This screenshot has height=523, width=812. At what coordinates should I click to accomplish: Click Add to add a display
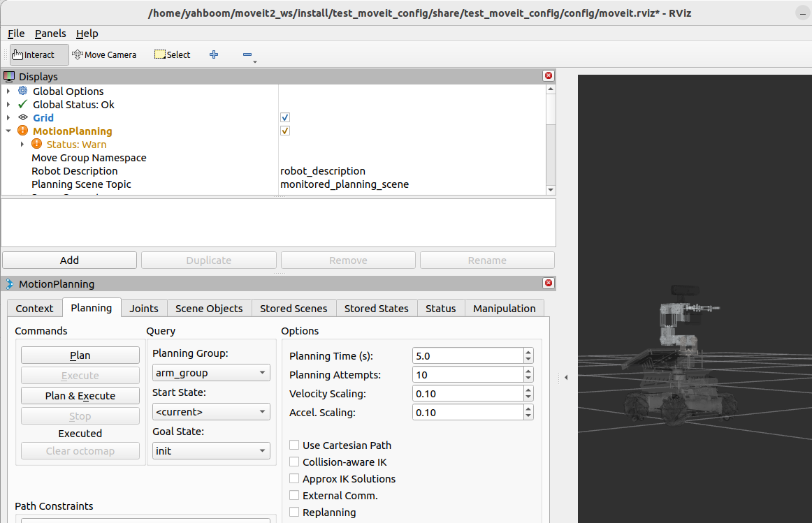tap(69, 260)
